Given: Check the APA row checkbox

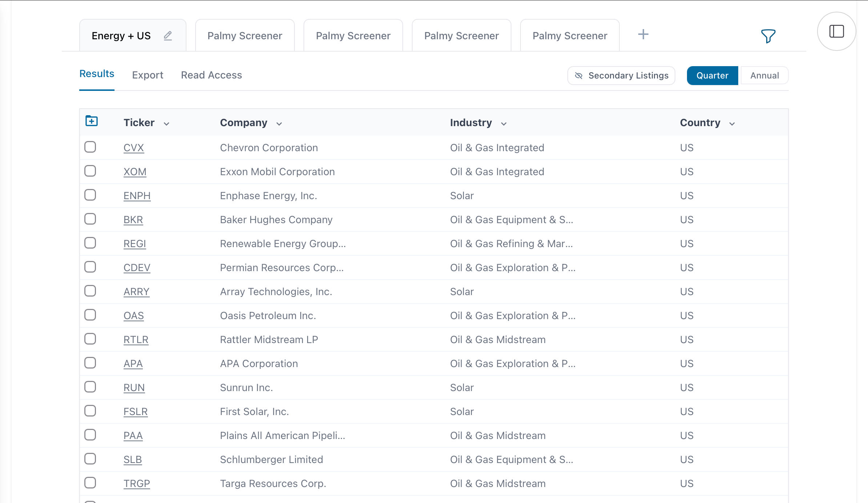Looking at the screenshot, I should (90, 363).
